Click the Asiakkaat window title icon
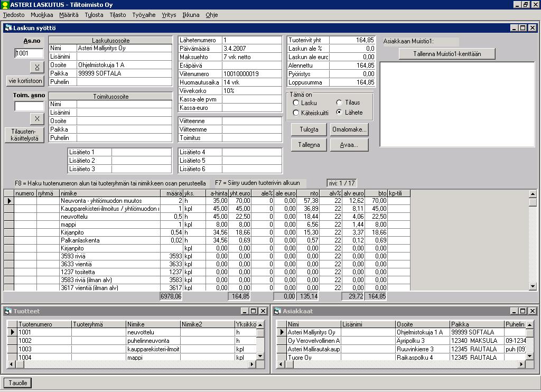This screenshot has height=392, width=541. [x=277, y=311]
